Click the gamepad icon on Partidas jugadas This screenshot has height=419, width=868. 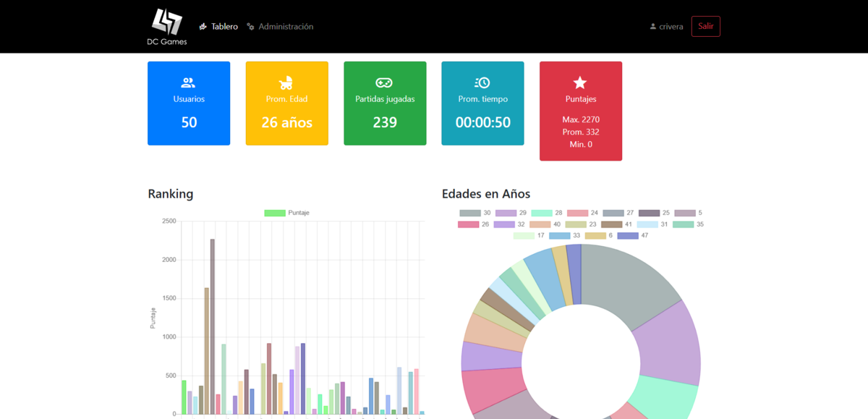(x=385, y=83)
